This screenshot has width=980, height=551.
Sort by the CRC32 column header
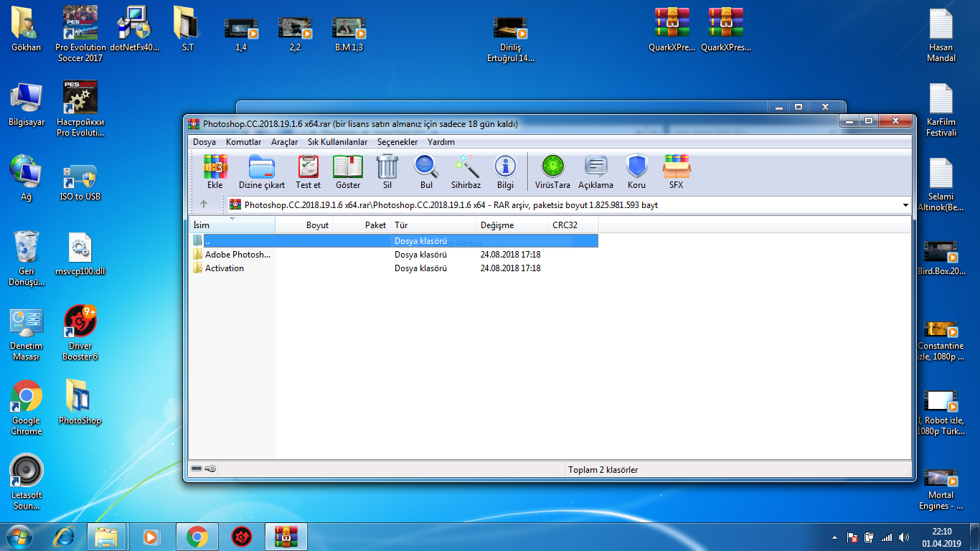[x=573, y=225]
